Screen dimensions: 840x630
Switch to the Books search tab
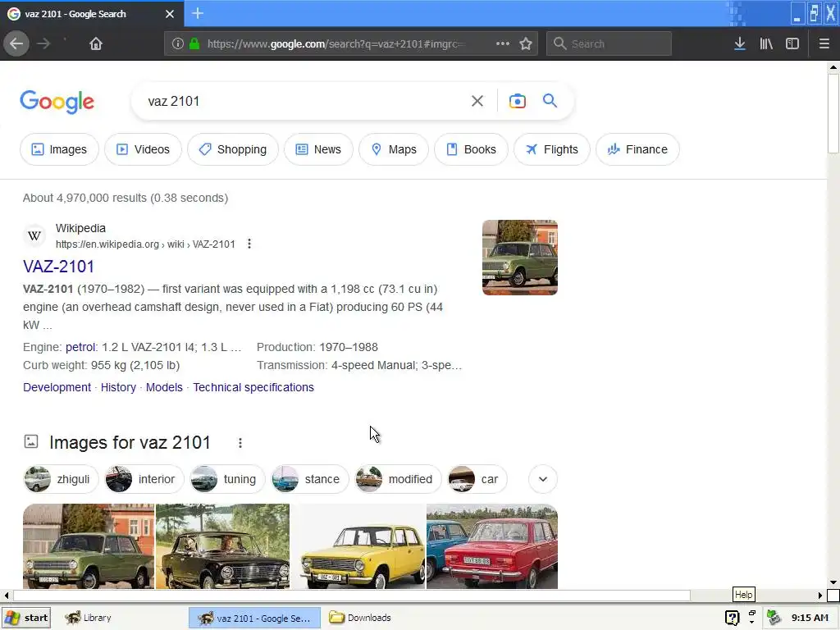[471, 149]
